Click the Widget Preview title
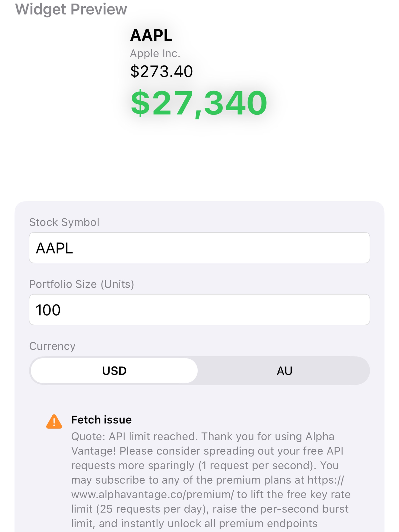399x532 pixels. pos(72,9)
